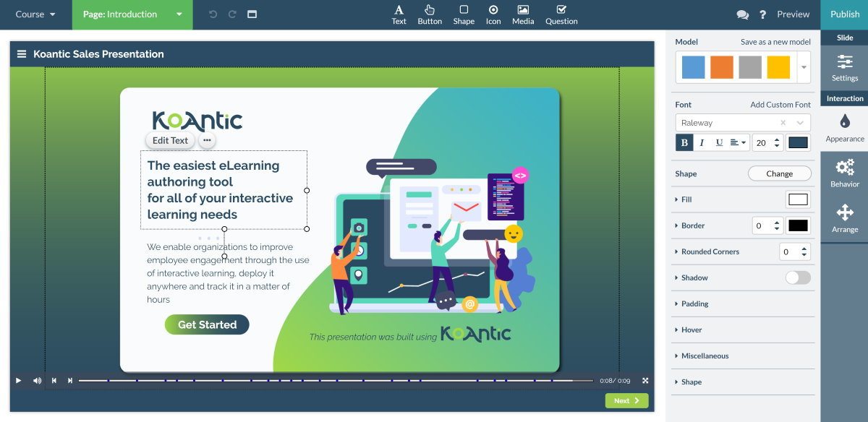This screenshot has height=422, width=868.
Task: Click the Edit Text button
Action: coord(170,140)
